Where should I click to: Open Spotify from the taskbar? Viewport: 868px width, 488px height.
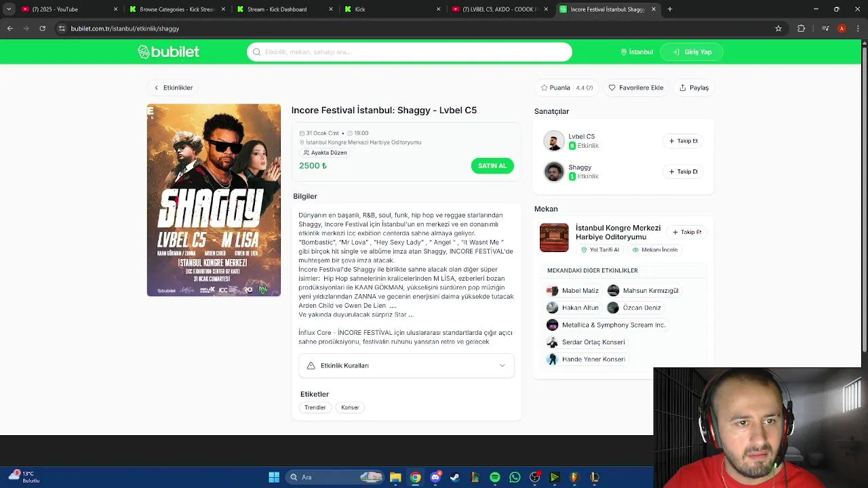pyautogui.click(x=495, y=477)
